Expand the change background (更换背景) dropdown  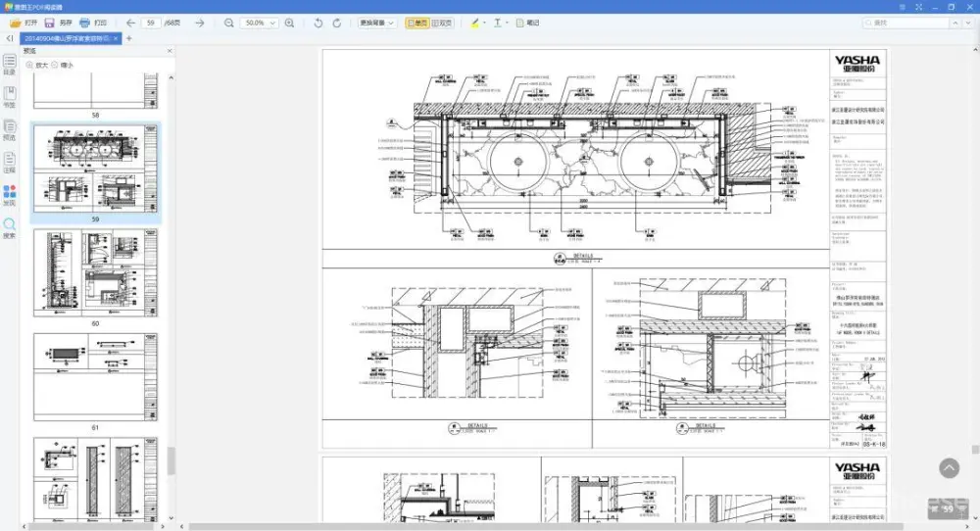(377, 22)
